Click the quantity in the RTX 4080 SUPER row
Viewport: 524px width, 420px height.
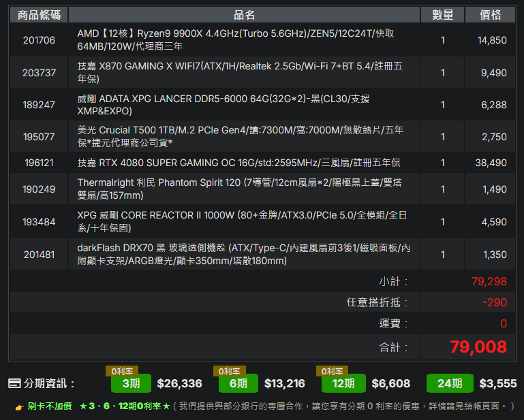[442, 163]
